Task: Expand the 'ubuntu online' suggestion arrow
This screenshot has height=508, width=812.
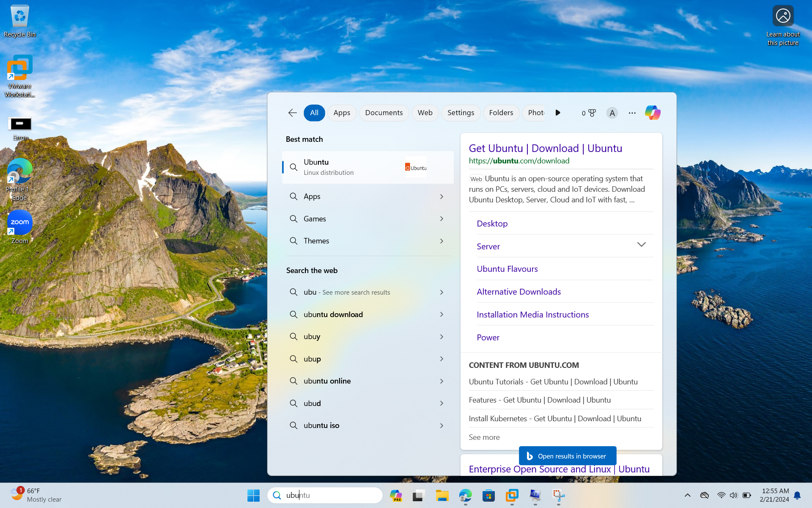Action: coord(442,381)
